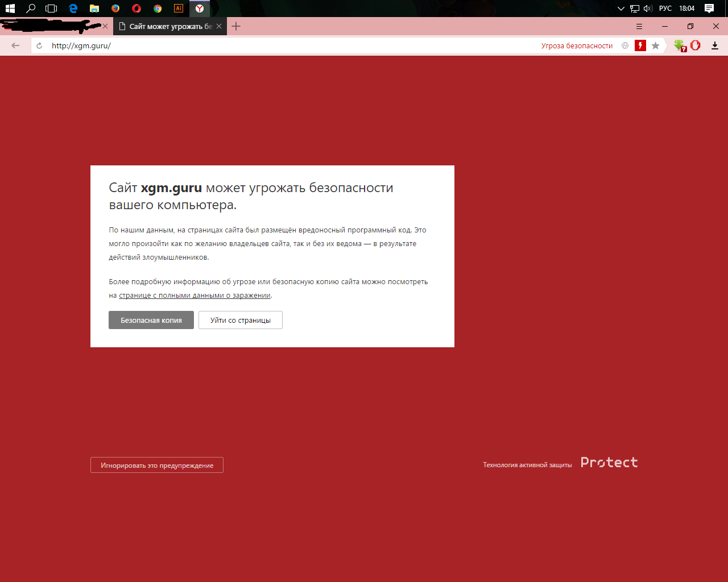
Task: Bookmark the page with the star icon
Action: point(656,45)
